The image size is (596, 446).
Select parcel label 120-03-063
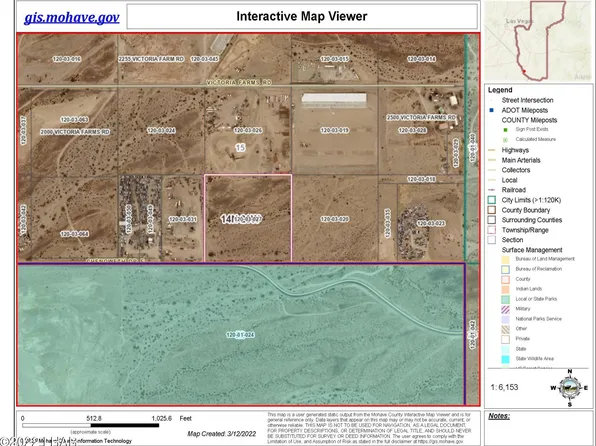click(74, 120)
